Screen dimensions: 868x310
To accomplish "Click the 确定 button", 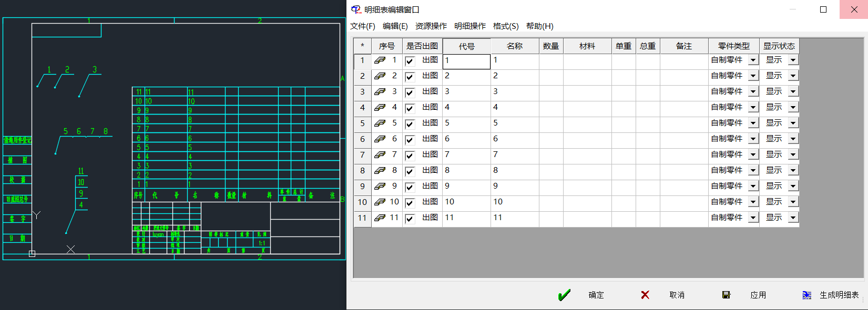I will [596, 295].
